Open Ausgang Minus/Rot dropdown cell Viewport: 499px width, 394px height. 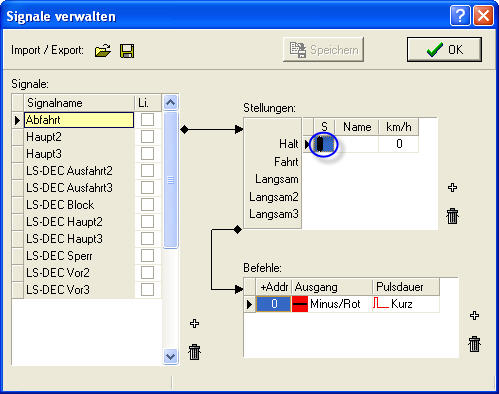point(332,304)
